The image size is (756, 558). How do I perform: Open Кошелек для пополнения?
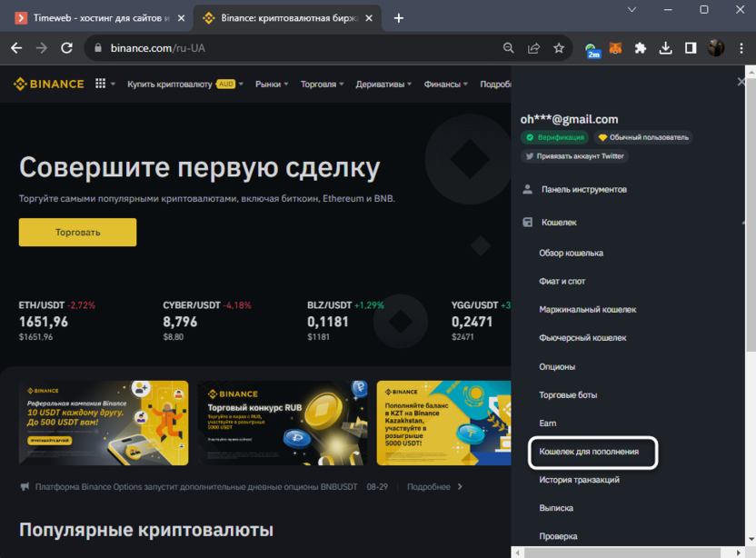coord(593,452)
